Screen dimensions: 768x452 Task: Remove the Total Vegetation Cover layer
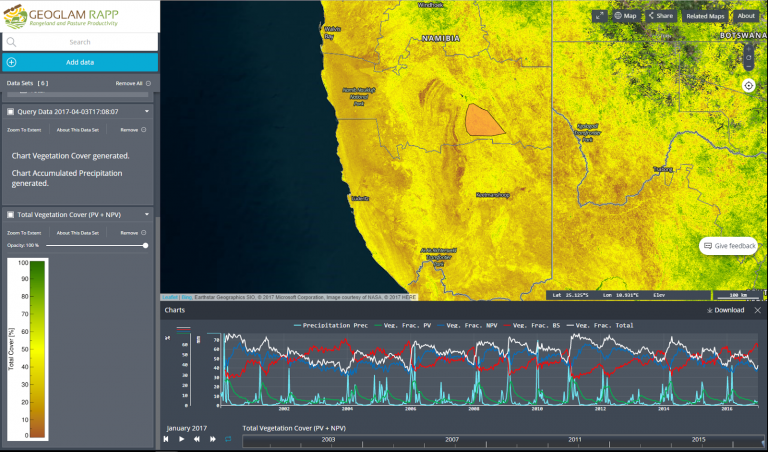coord(133,233)
